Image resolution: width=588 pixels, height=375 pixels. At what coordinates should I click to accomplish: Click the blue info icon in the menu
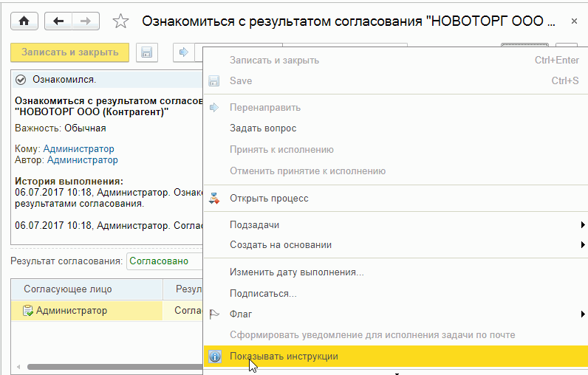click(x=215, y=357)
